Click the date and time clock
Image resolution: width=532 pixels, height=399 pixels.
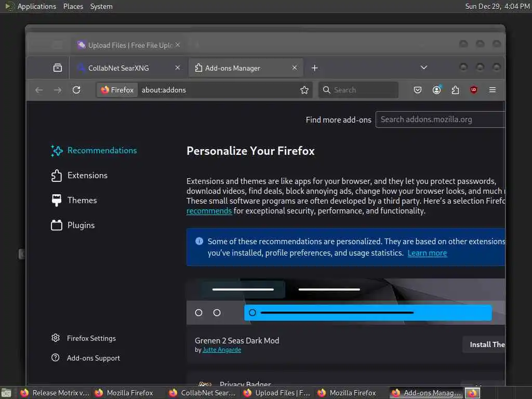(x=497, y=6)
